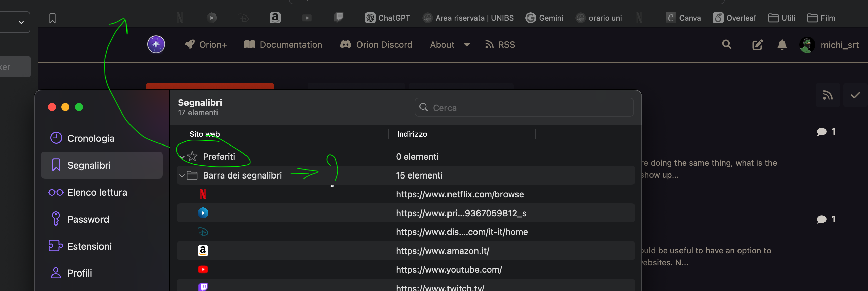This screenshot has width=868, height=291.
Task: Click the checkmark mark-as-read button
Action: pyautogui.click(x=855, y=95)
